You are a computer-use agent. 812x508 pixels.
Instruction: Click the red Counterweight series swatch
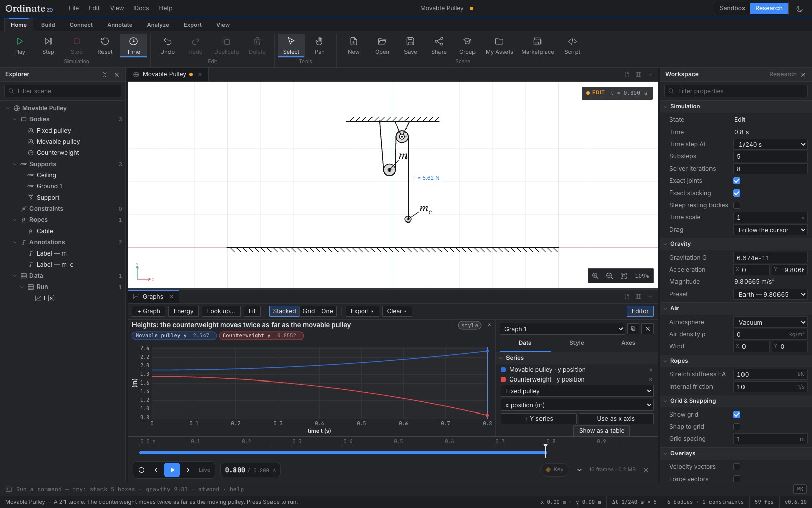503,379
